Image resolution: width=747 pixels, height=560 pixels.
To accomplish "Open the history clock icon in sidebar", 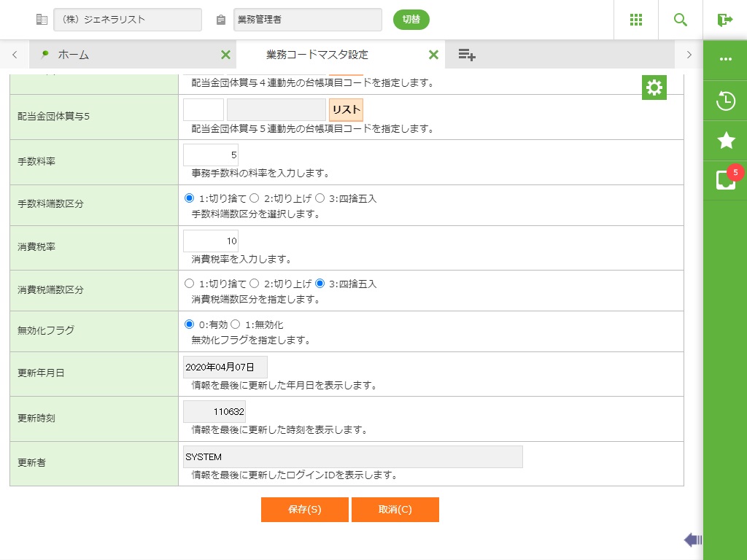I will (x=725, y=101).
